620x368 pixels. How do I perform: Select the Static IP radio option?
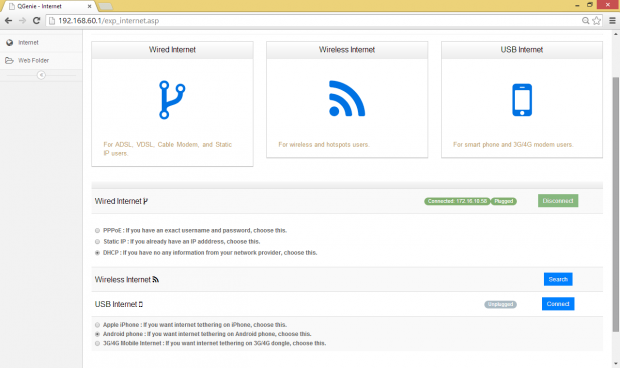pyautogui.click(x=97, y=242)
